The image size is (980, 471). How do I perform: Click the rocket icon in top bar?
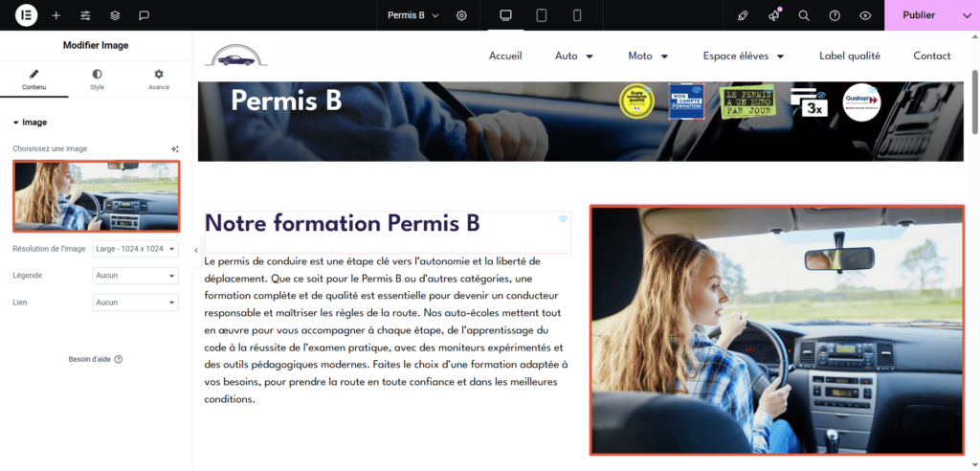pyautogui.click(x=743, y=15)
